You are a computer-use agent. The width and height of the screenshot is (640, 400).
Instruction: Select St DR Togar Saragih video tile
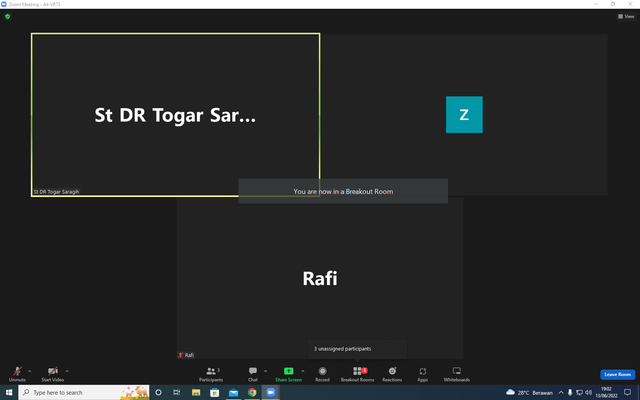tap(176, 115)
